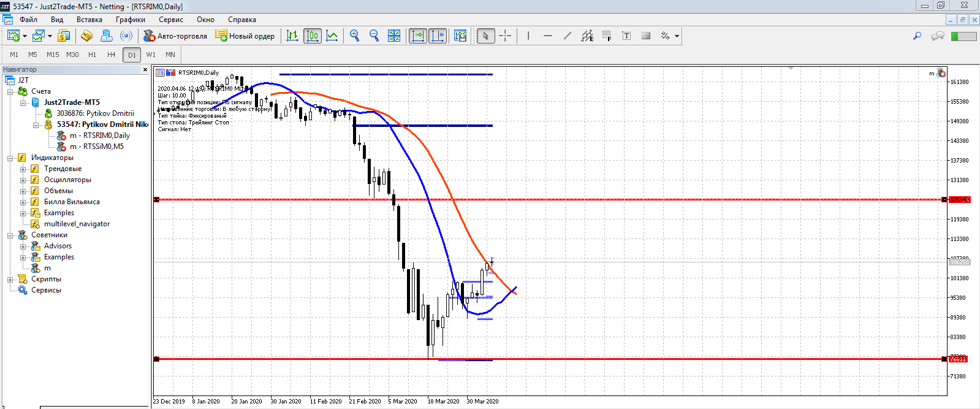This screenshot has height=409, width=980.
Task: Collapse the Советники tree node
Action: (x=10, y=235)
